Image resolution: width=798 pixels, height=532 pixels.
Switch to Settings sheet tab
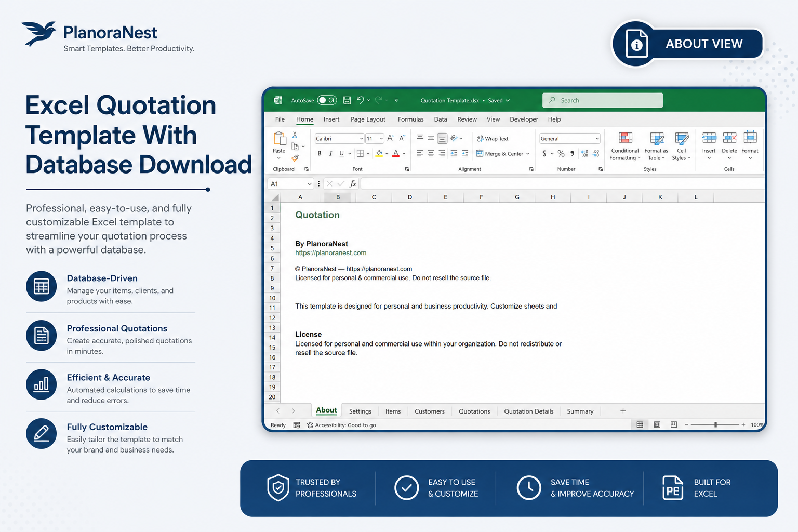pyautogui.click(x=360, y=411)
